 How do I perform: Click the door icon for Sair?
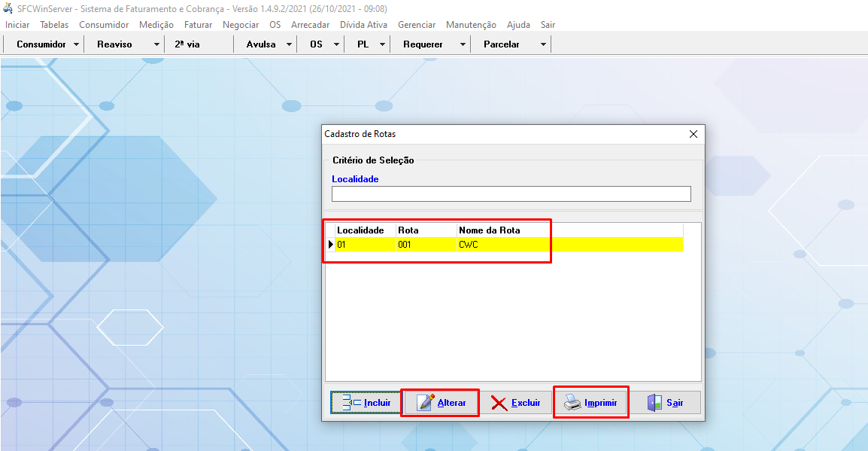point(654,403)
